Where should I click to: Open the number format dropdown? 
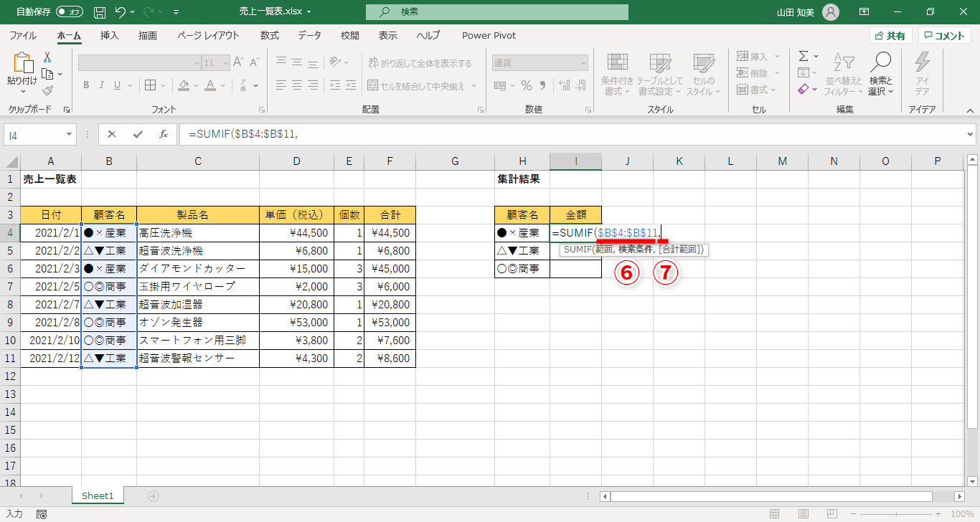(x=583, y=63)
